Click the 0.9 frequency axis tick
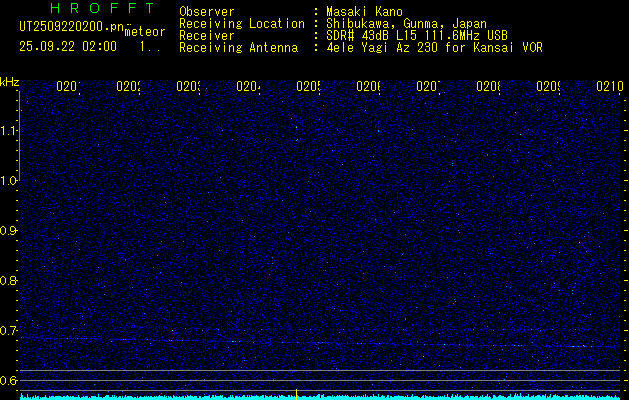 pos(9,231)
